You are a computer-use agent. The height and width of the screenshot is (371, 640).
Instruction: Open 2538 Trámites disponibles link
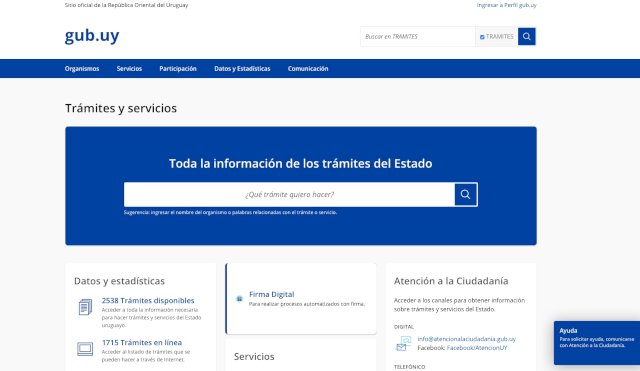click(148, 300)
